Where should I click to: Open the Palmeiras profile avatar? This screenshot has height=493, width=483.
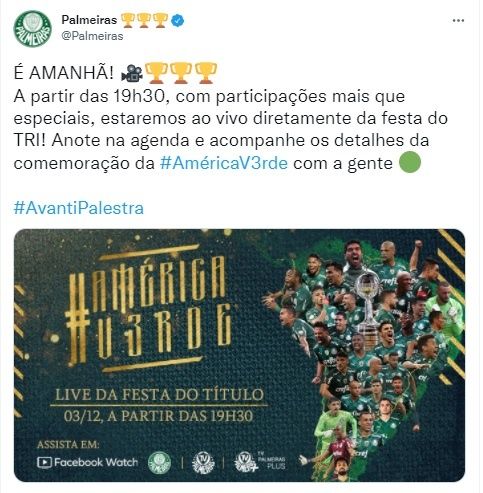click(x=33, y=29)
